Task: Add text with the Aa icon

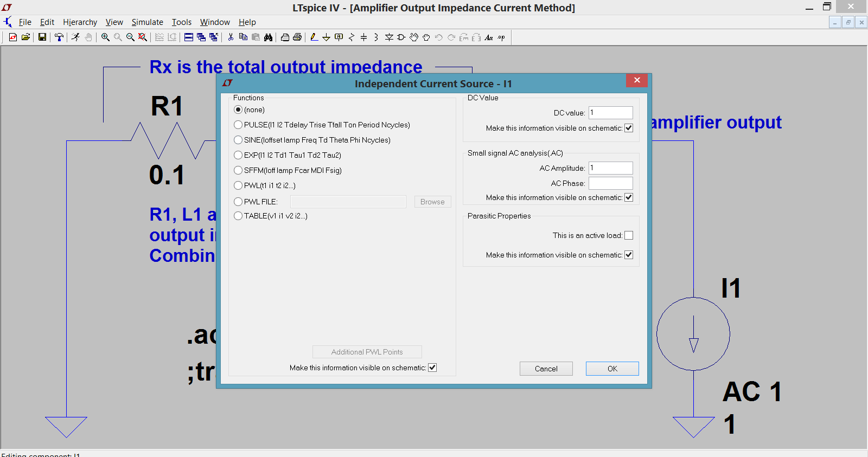Action: click(x=489, y=37)
